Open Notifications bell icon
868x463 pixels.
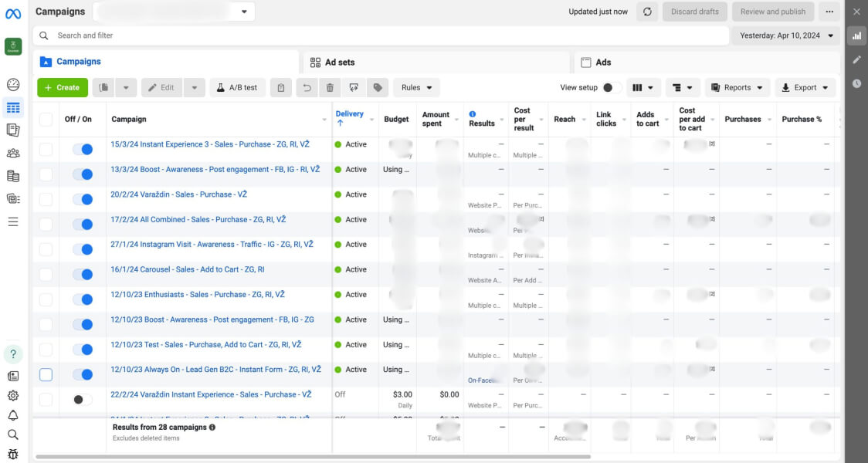pyautogui.click(x=13, y=415)
